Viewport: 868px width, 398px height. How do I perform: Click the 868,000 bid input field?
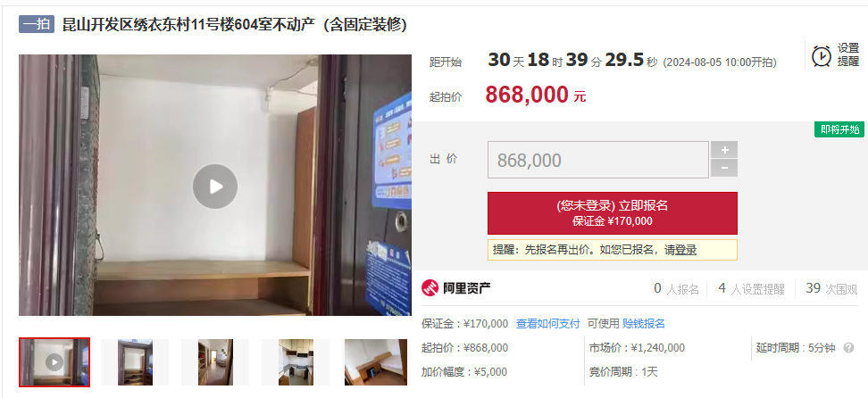coord(597,160)
